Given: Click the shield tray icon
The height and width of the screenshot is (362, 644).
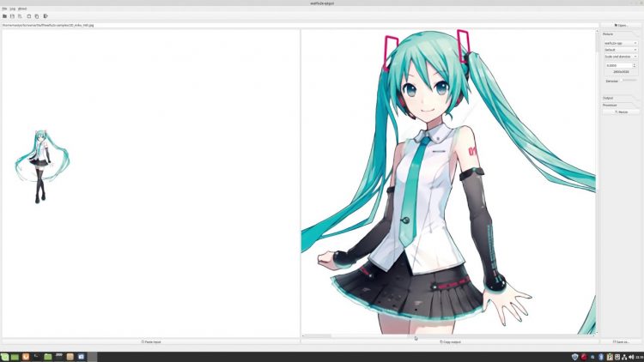Looking at the screenshot, I should pyautogui.click(x=575, y=357).
